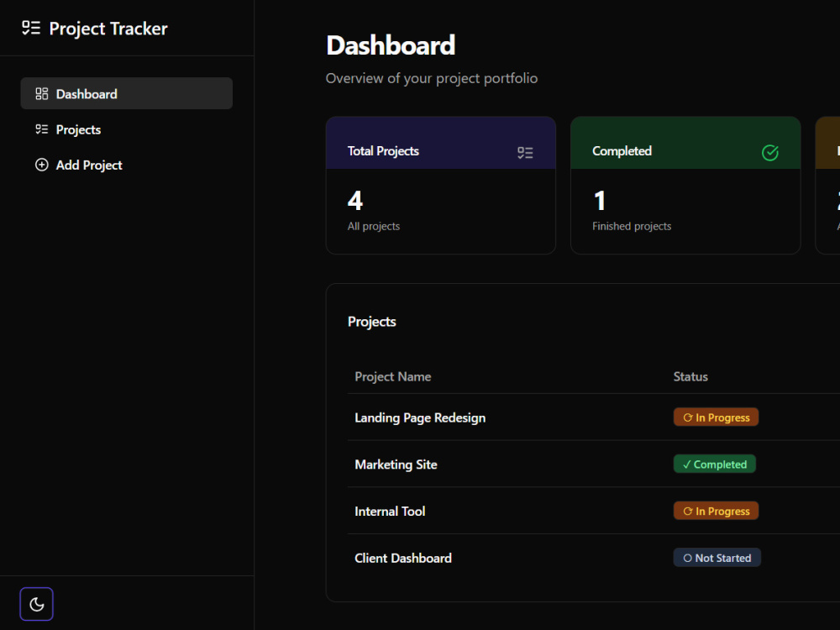This screenshot has width=840, height=630.
Task: Click the total count number 4
Action: (355, 201)
